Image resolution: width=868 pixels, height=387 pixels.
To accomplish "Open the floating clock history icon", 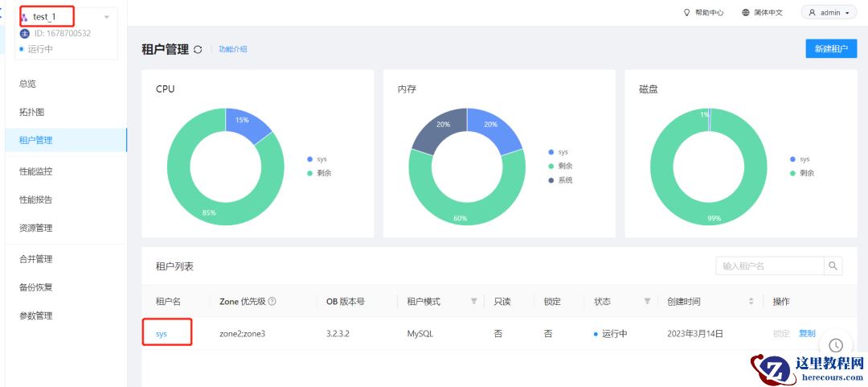I will pyautogui.click(x=835, y=345).
